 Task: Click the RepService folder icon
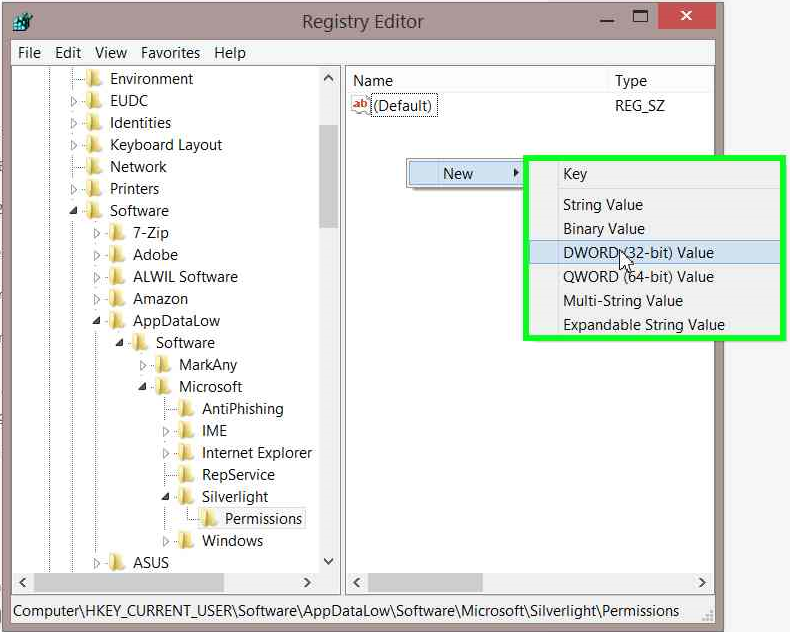coord(186,475)
